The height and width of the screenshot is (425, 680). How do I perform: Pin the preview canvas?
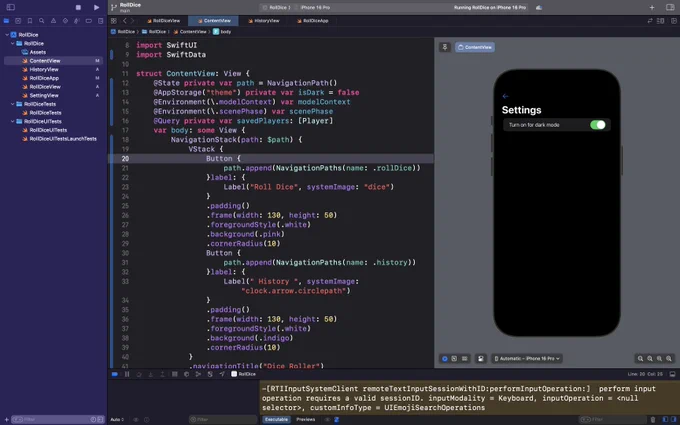tap(445, 47)
